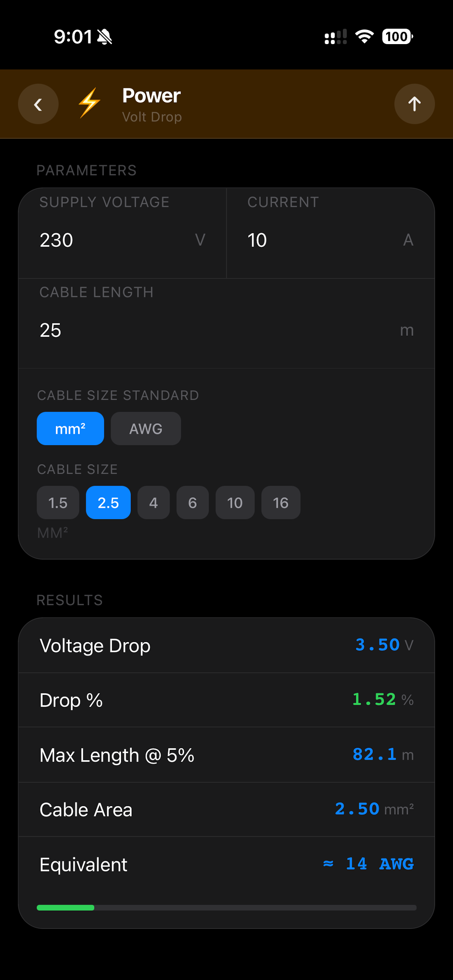Switch cable size standard to AWG

point(146,428)
